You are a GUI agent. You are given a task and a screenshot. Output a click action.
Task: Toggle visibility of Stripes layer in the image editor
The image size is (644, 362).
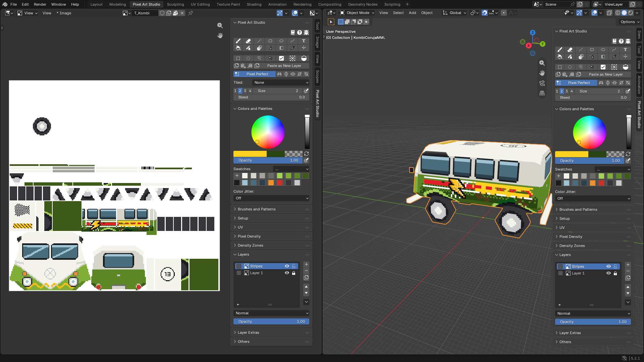(x=287, y=266)
